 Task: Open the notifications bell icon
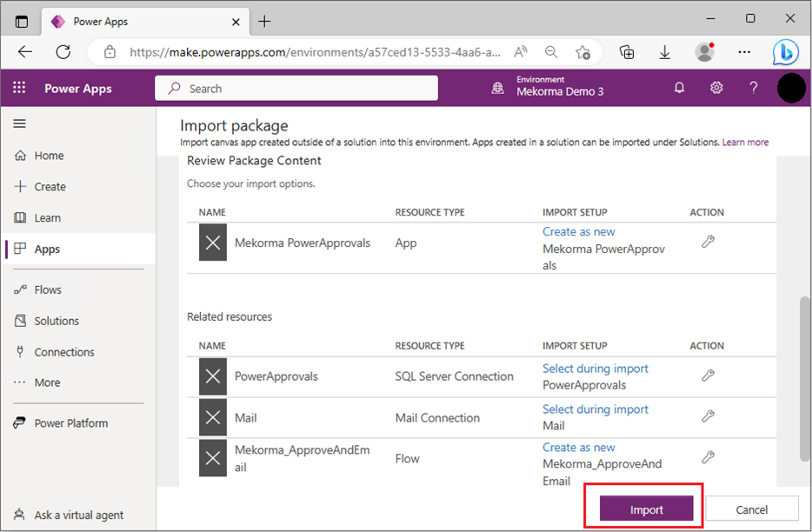pos(680,88)
